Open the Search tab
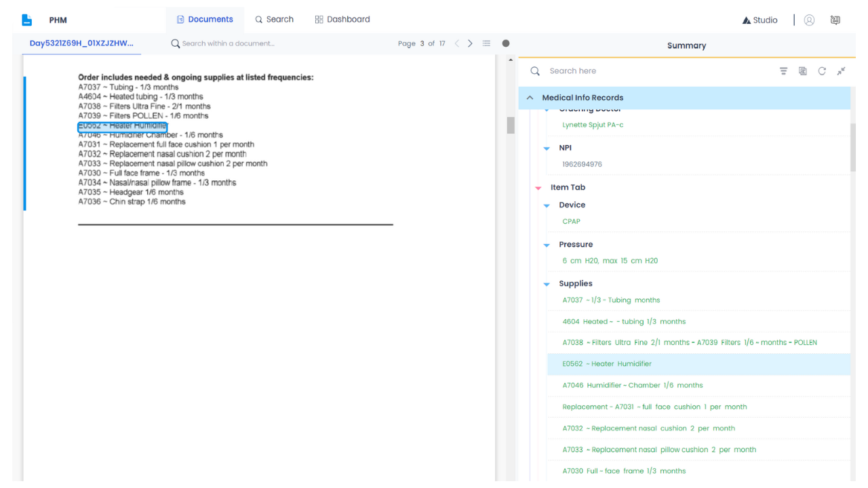Screen dimensions: 868x488 pos(274,20)
